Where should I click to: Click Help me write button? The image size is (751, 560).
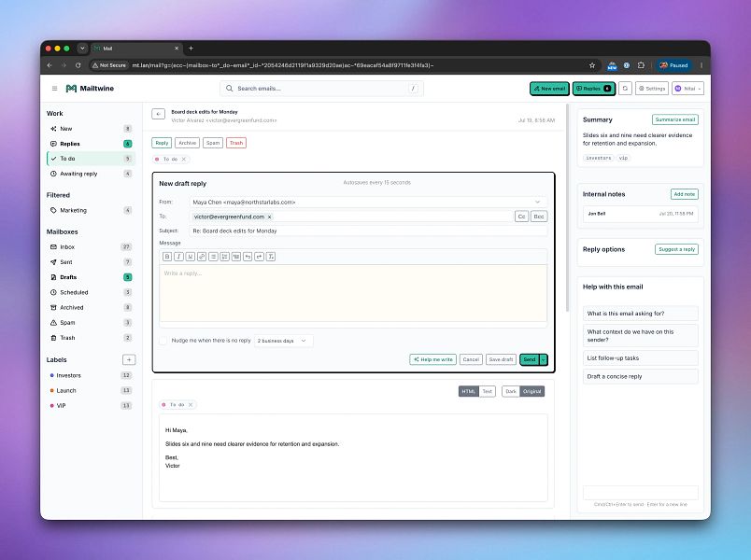coord(433,359)
